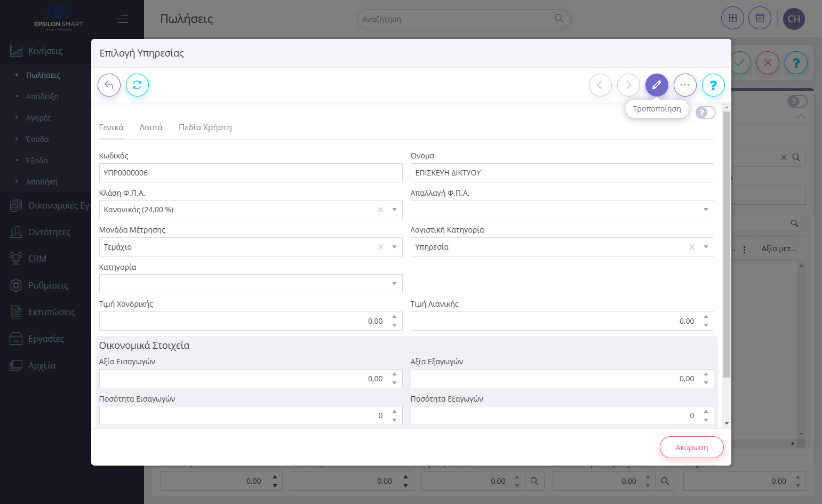This screenshot has width=822, height=504.
Task: Go to next record arrow
Action: 628,85
